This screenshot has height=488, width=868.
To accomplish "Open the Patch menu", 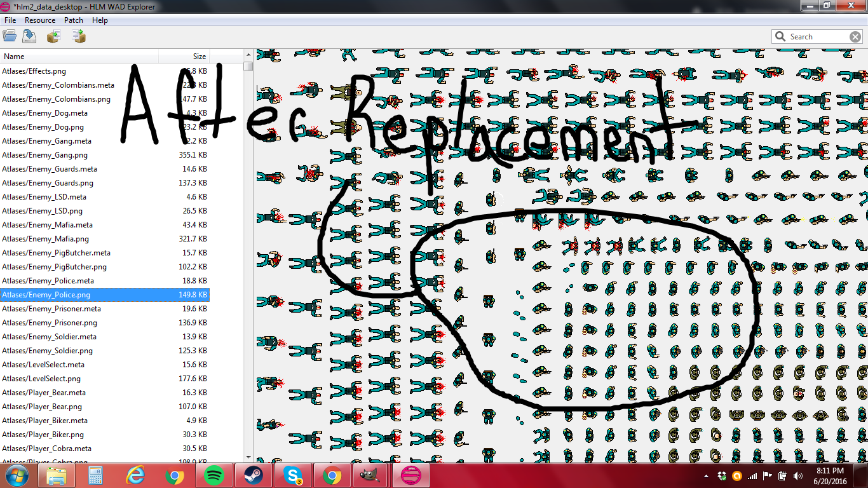I will coord(74,20).
